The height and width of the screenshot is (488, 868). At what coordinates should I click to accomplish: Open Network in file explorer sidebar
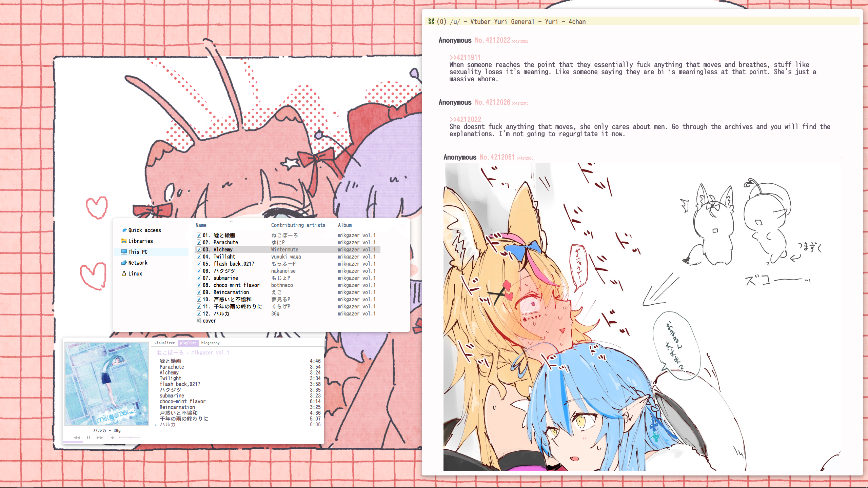click(x=138, y=263)
